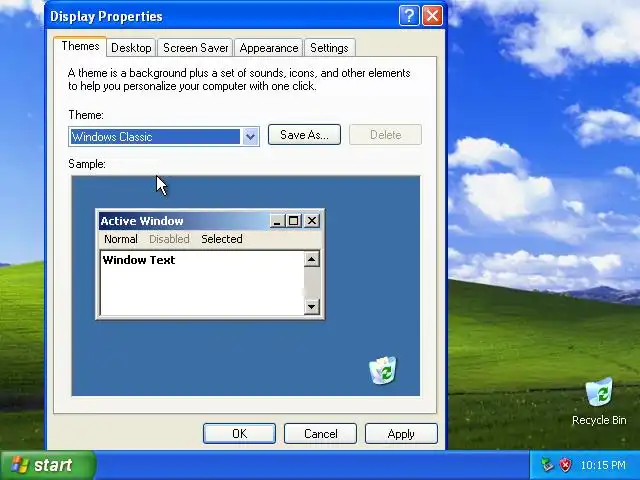
Task: Click Normal in the sample menu bar
Action: [121, 239]
